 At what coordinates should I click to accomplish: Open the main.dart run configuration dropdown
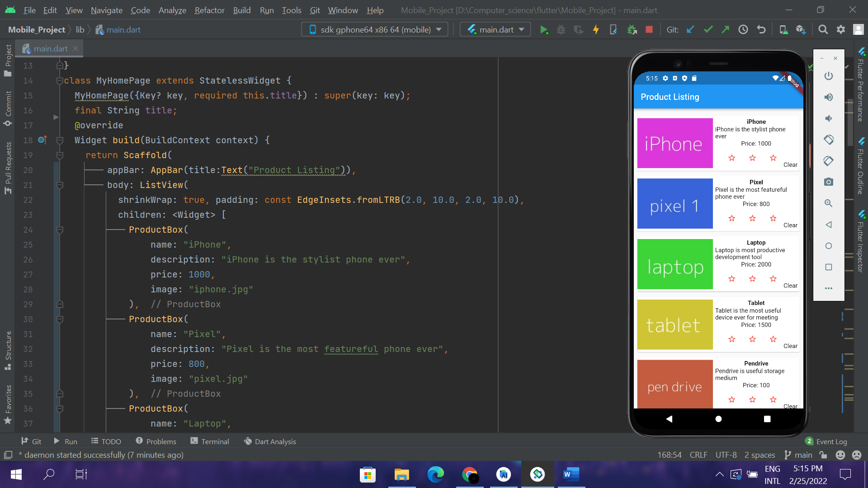(x=495, y=29)
